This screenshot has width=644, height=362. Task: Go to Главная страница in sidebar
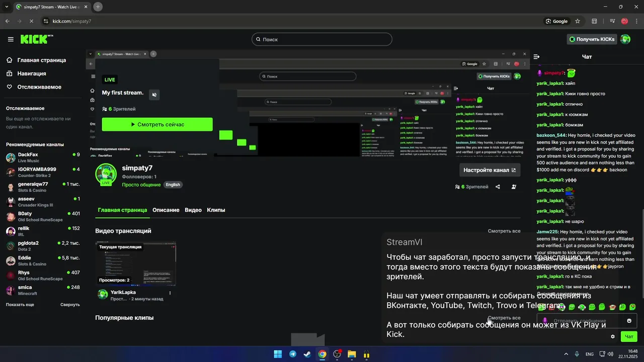point(36,60)
